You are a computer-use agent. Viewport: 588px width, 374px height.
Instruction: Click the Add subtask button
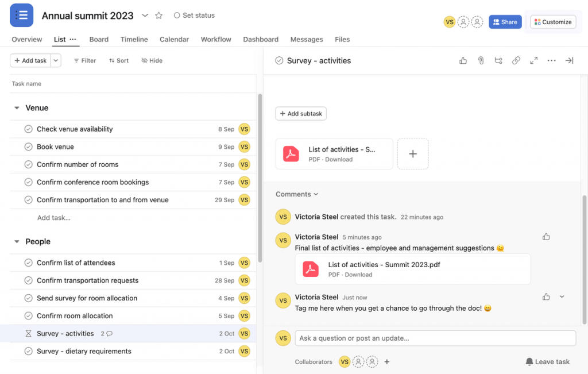301,114
